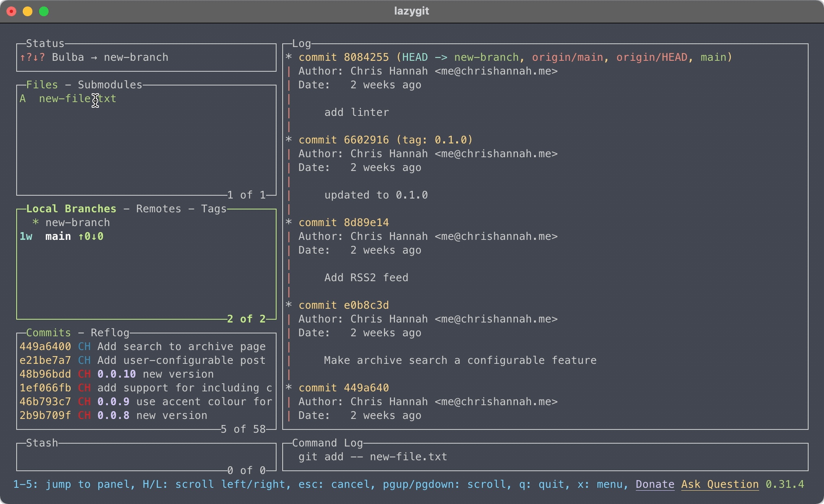824x504 pixels.
Task: Click the '1-5: jump to panel' hint
Action: tap(71, 484)
